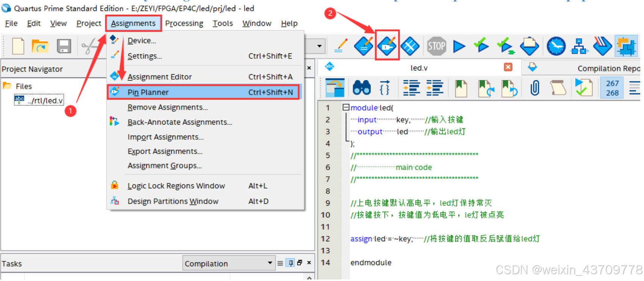The height and width of the screenshot is (281, 644).
Task: Open the Tasks flow Compilation dropdown
Action: (x=228, y=263)
